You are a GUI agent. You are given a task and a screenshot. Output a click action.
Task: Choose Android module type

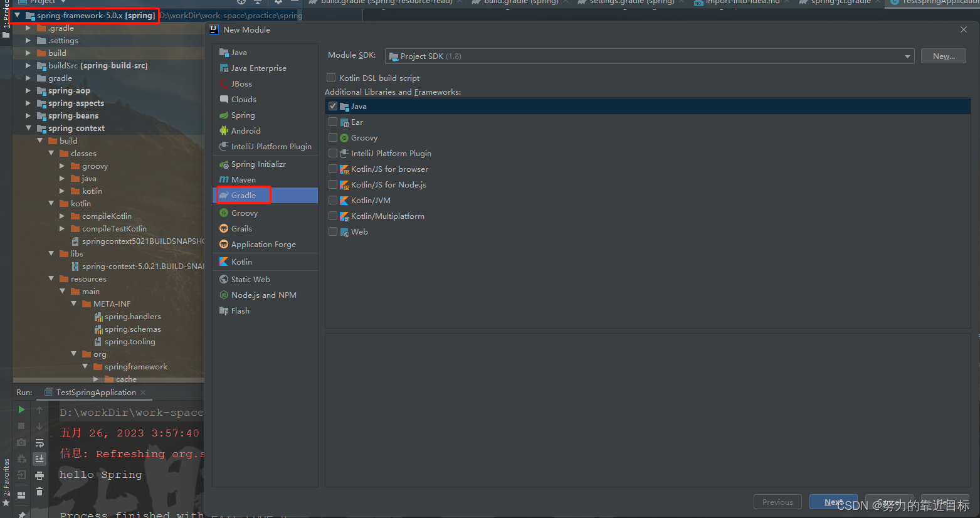point(265,131)
